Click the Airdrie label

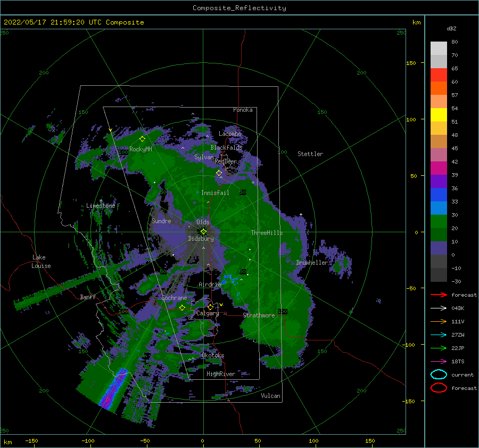210,284
